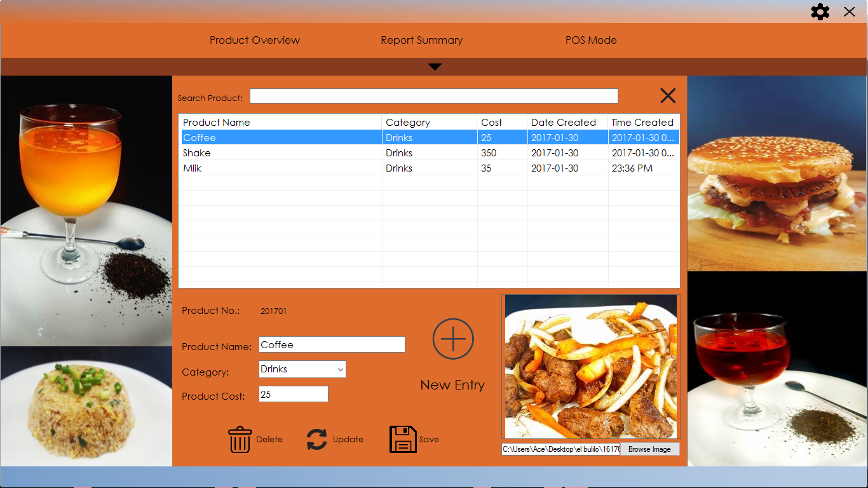Close the product panel with X icon
Screen dimensions: 868x488
tap(668, 96)
